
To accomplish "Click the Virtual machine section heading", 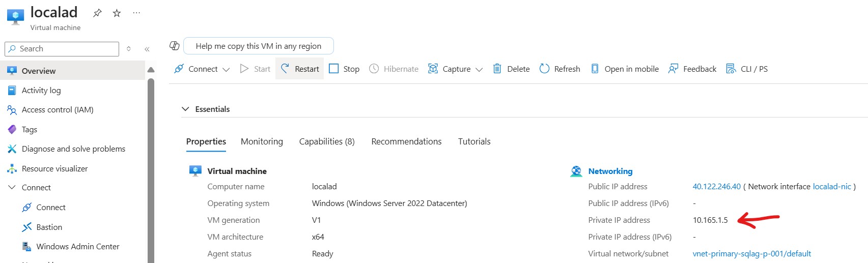I will 237,171.
